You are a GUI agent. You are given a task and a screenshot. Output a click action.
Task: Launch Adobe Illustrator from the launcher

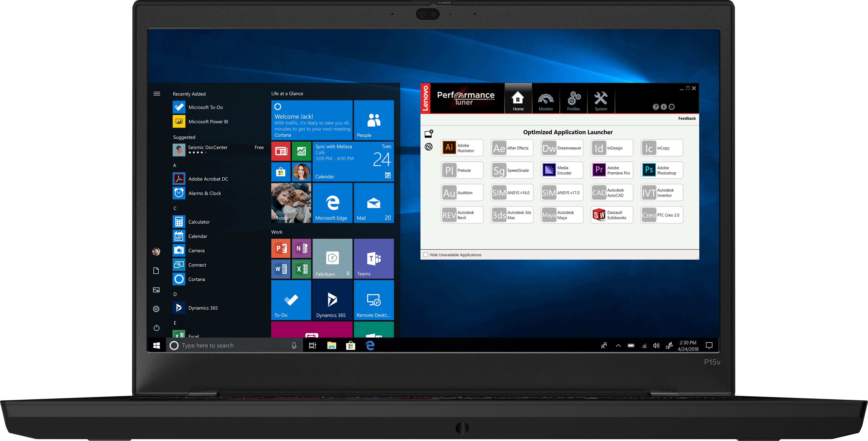tap(462, 148)
